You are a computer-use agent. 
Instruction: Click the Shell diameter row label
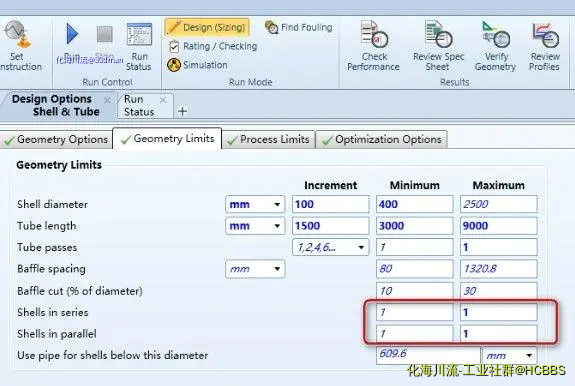coord(52,204)
